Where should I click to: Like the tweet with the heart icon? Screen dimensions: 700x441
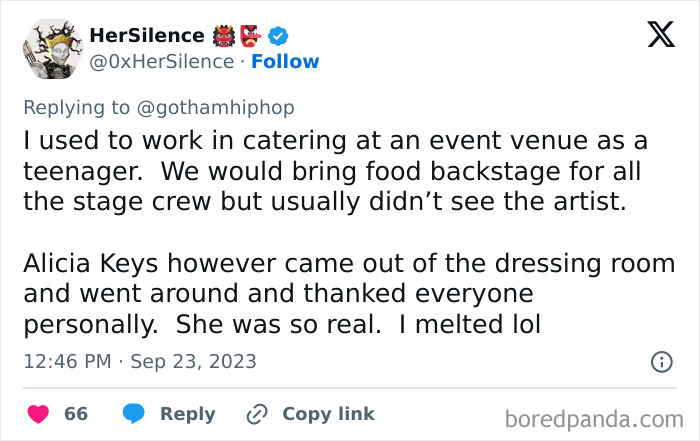pyautogui.click(x=40, y=413)
